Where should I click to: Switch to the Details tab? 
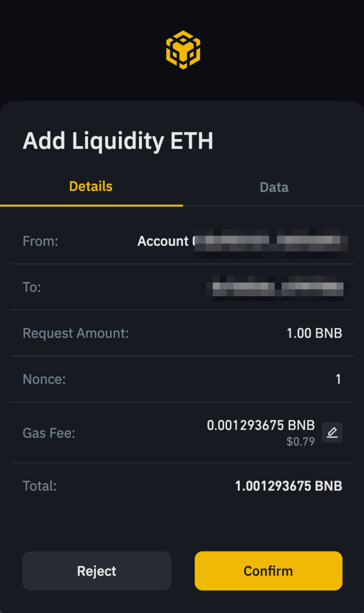pos(91,186)
